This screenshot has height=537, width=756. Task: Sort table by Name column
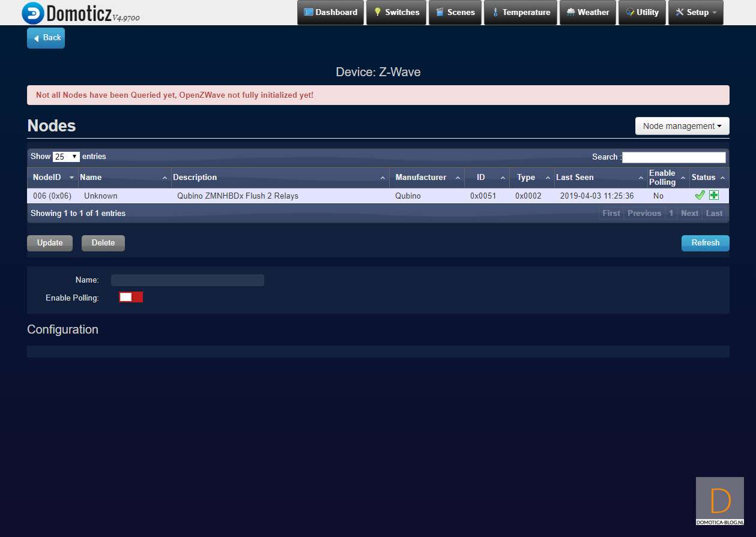pyautogui.click(x=124, y=178)
